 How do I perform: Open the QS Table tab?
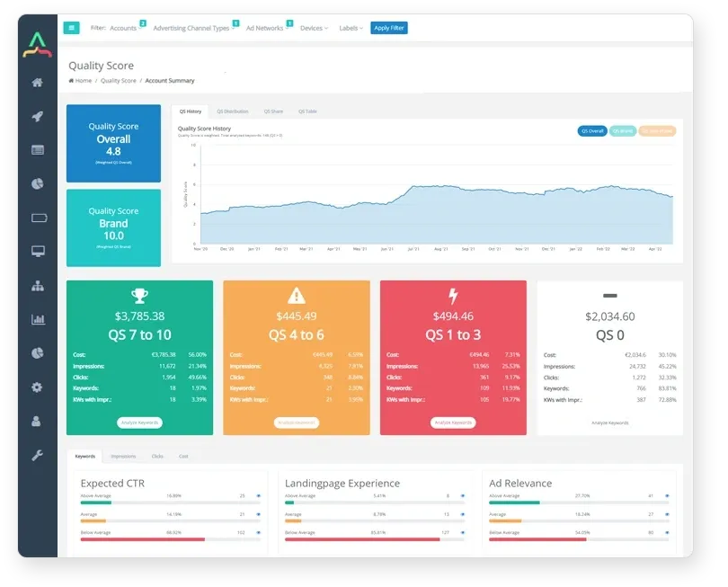click(x=307, y=111)
